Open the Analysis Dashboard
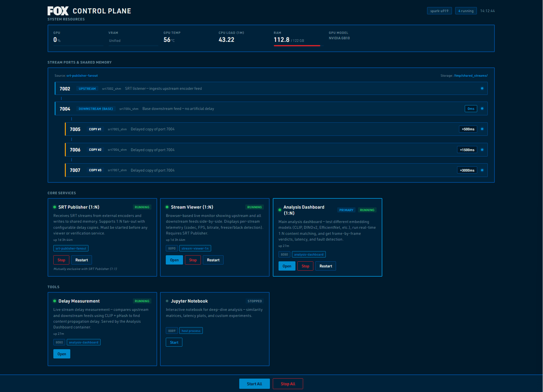Viewport: 543px width, 392px height. [x=287, y=266]
